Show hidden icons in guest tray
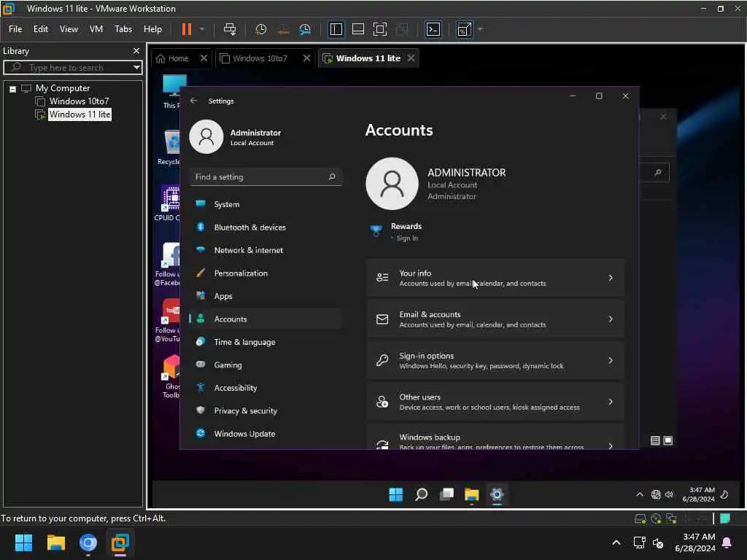This screenshot has height=560, width=747. (640, 495)
